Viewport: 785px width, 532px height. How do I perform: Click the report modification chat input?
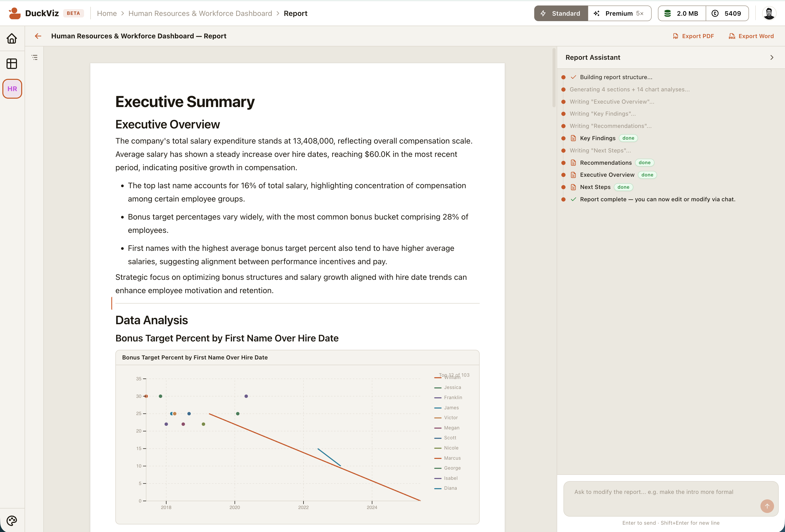(x=671, y=499)
